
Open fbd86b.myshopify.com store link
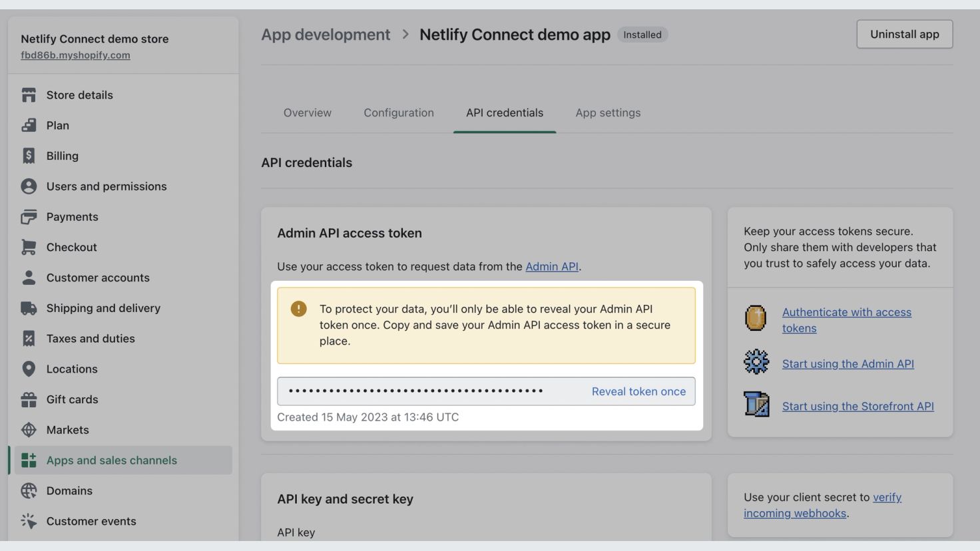point(75,55)
